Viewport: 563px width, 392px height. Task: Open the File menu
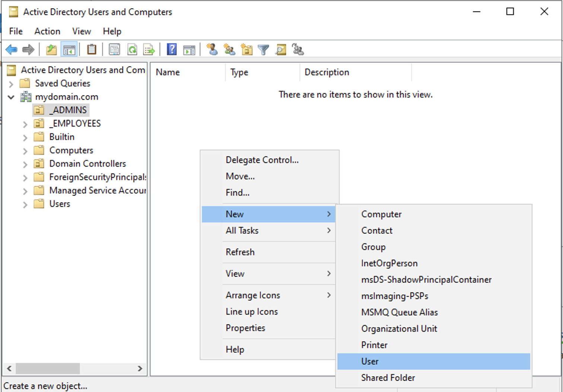click(16, 31)
